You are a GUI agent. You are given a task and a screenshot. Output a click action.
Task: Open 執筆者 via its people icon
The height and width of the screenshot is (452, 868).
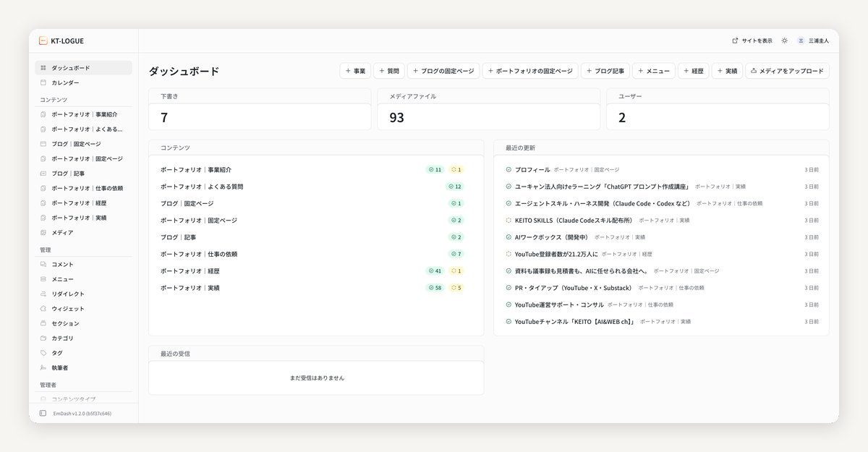[43, 368]
